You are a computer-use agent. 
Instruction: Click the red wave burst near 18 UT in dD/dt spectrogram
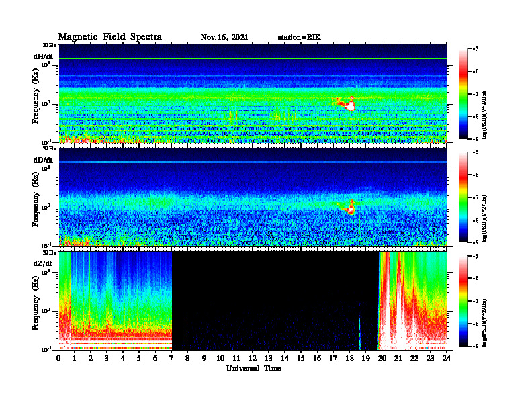(x=350, y=209)
